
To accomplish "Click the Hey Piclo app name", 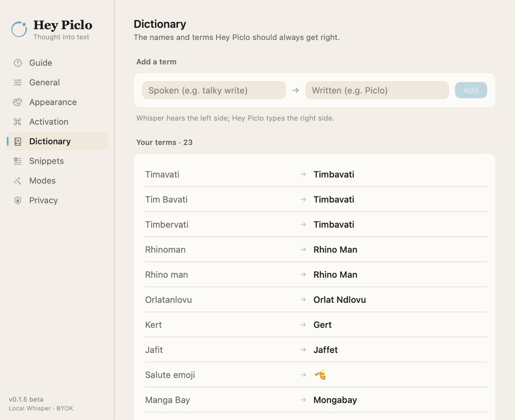I will [x=63, y=25].
